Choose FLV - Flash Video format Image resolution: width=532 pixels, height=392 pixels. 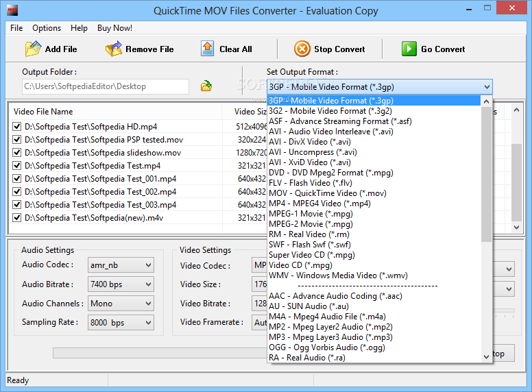pyautogui.click(x=374, y=183)
